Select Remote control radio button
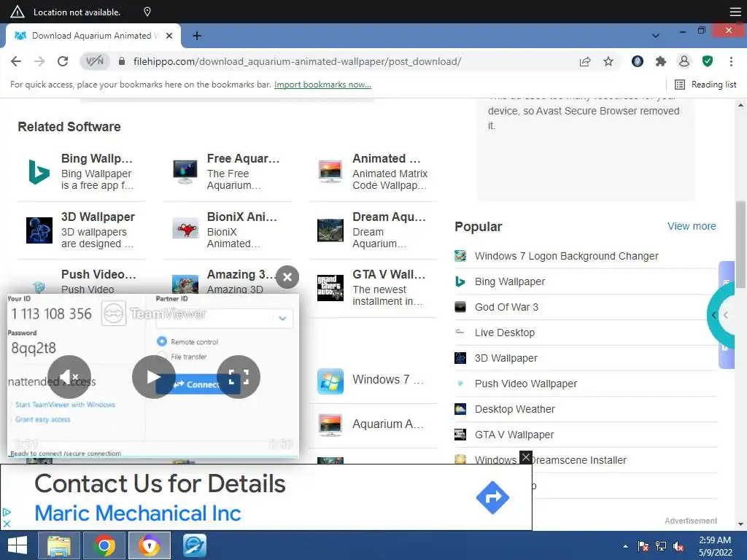Screen dimensions: 747x560 (x=162, y=341)
